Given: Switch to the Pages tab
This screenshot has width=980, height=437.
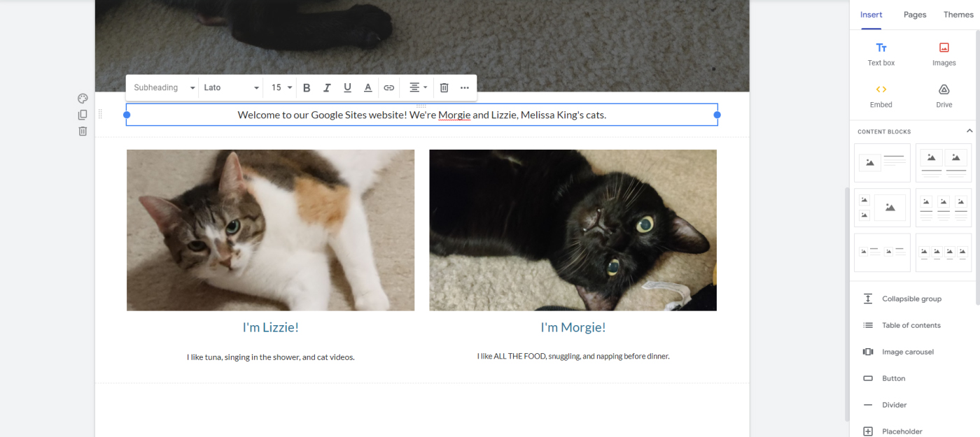Looking at the screenshot, I should 915,15.
